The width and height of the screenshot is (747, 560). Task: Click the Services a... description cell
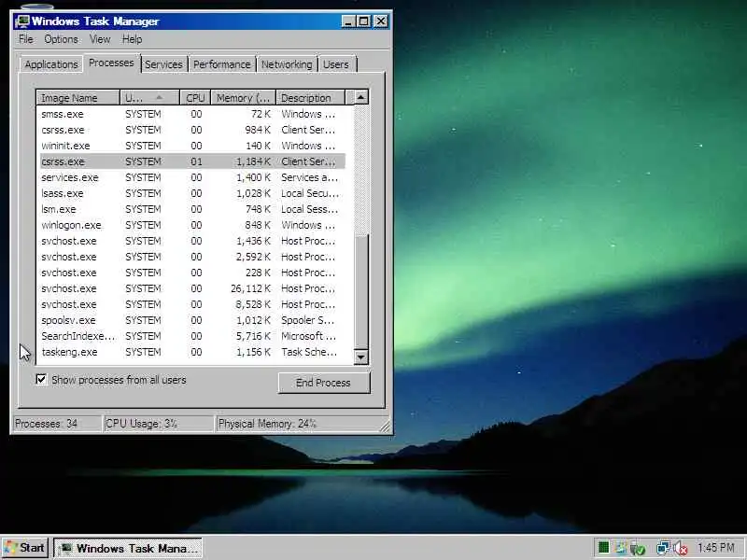[x=309, y=177]
